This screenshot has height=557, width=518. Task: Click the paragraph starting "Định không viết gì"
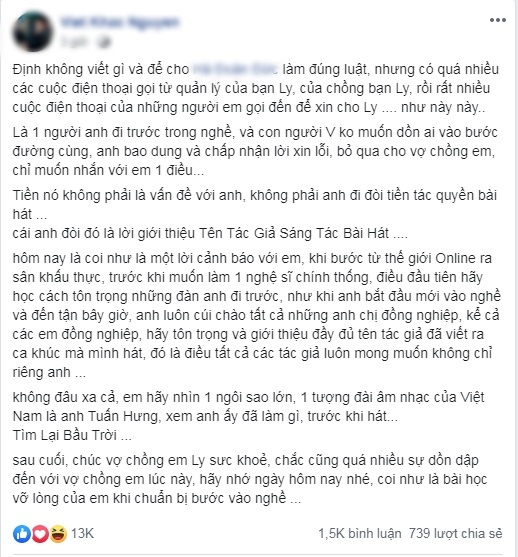[x=256, y=88]
